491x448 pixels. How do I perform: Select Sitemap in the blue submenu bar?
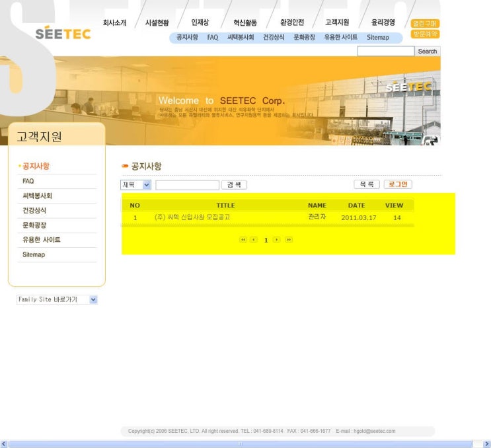tap(378, 37)
